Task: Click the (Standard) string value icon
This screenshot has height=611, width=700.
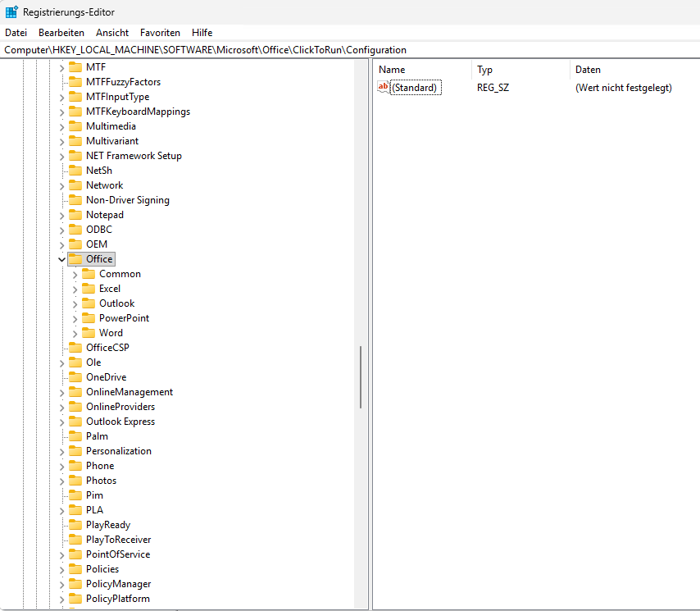Action: (x=383, y=87)
